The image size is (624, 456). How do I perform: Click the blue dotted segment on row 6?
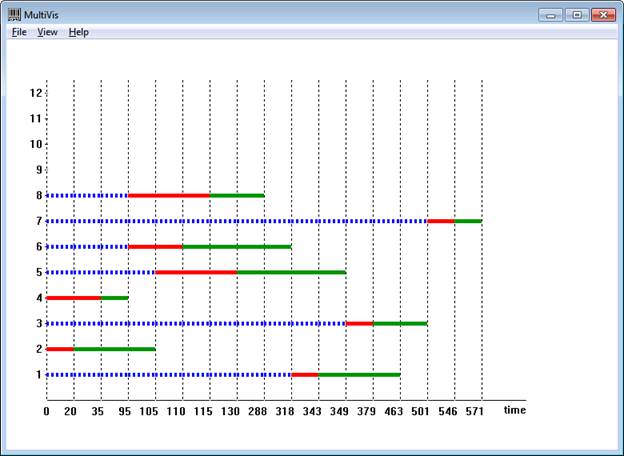pos(87,247)
